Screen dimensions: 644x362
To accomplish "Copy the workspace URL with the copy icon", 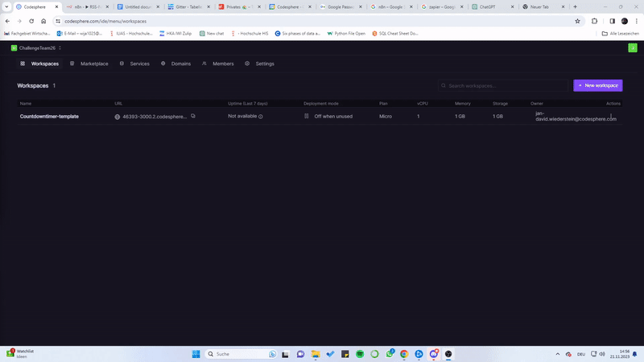I will click(x=193, y=116).
